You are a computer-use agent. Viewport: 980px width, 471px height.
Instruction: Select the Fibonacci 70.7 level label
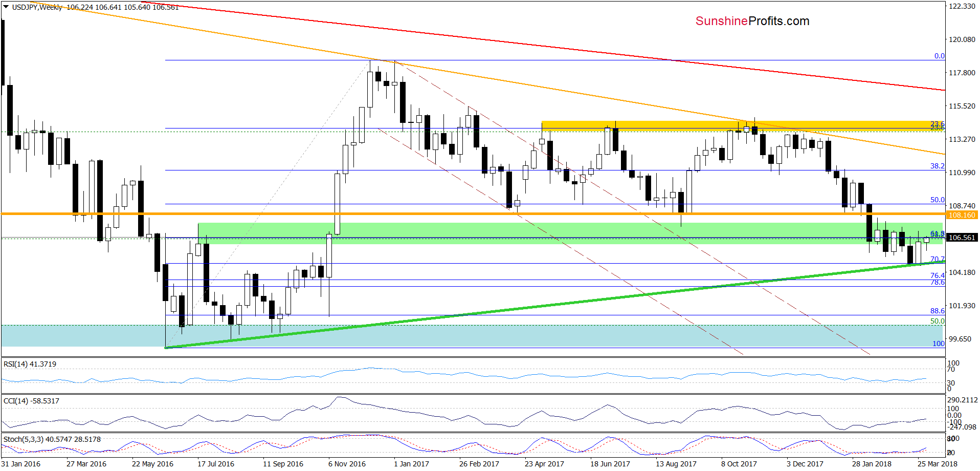(x=937, y=259)
